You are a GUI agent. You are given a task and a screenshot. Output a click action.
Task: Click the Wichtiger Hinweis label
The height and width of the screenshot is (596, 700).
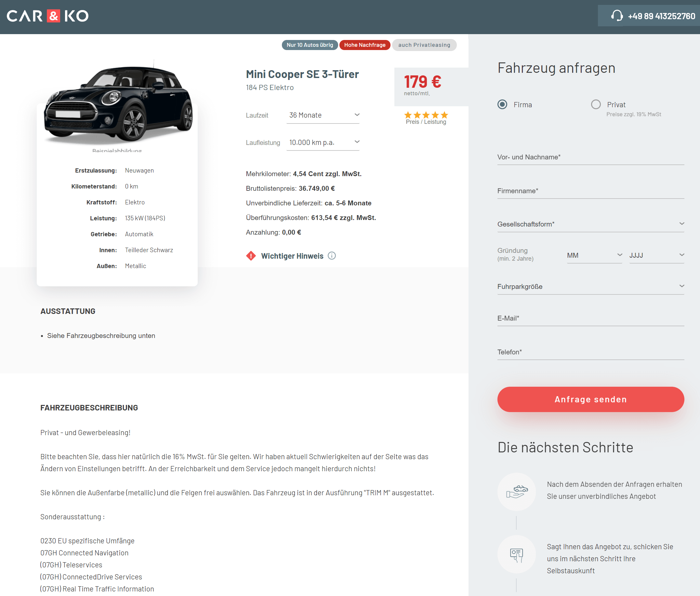(x=292, y=256)
